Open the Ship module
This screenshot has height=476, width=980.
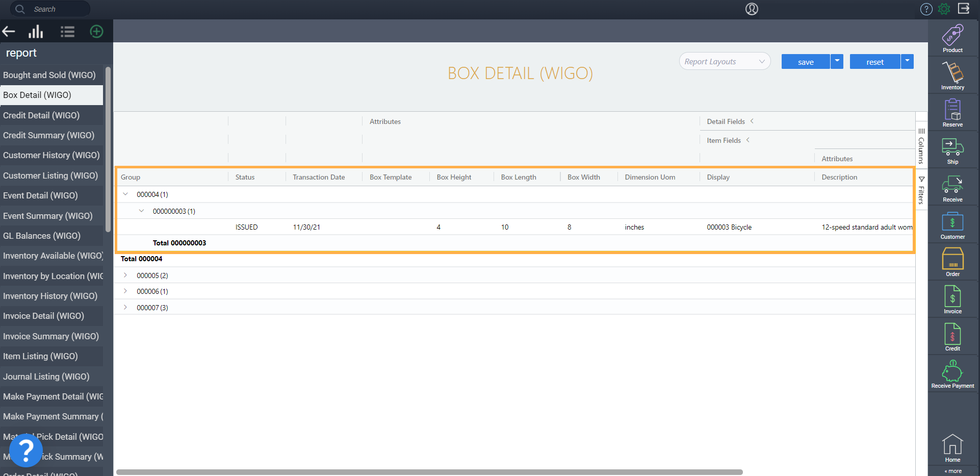(952, 151)
